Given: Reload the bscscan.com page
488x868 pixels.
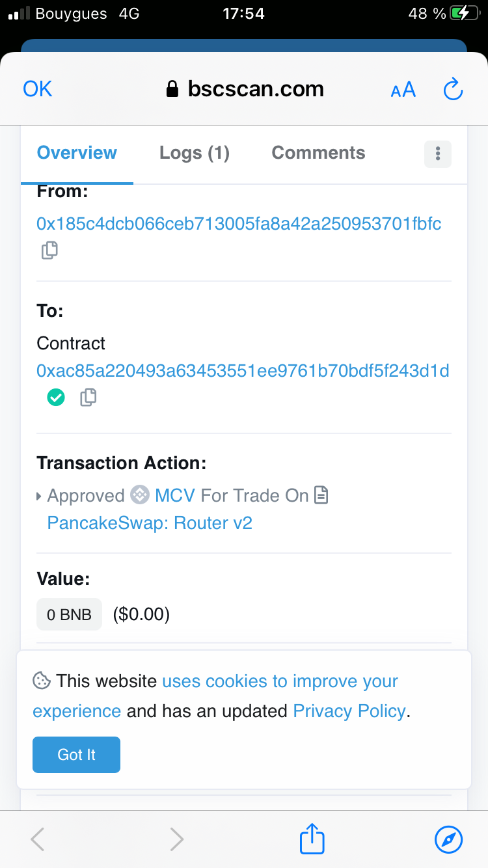Looking at the screenshot, I should 452,90.
